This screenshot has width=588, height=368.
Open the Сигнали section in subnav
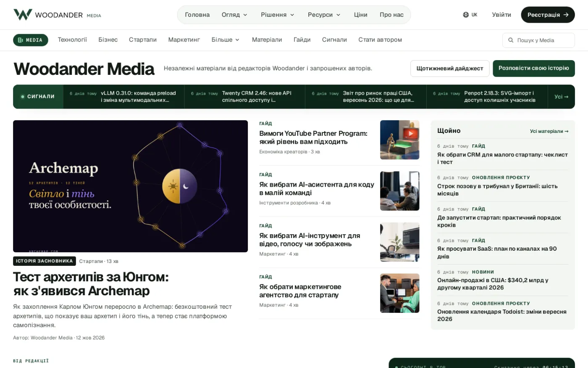[x=334, y=40]
